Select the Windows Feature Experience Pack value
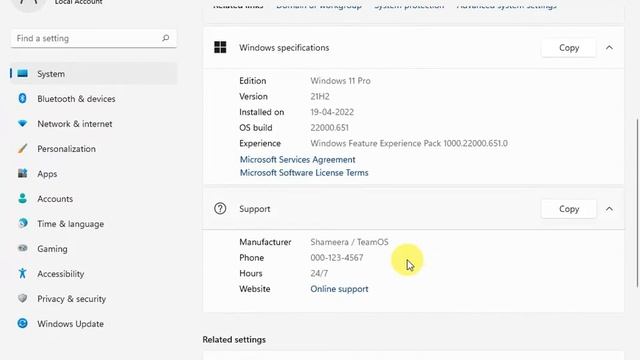 click(x=409, y=143)
